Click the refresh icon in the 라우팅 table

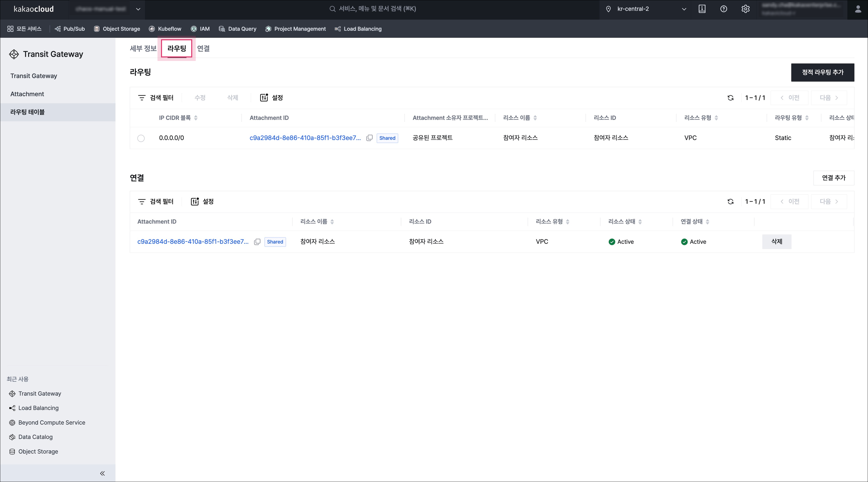point(730,98)
